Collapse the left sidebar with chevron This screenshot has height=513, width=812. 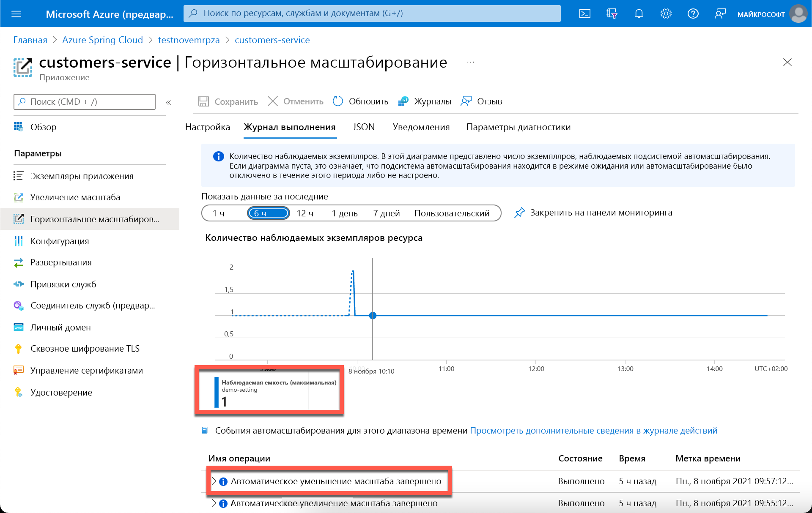[x=168, y=102]
